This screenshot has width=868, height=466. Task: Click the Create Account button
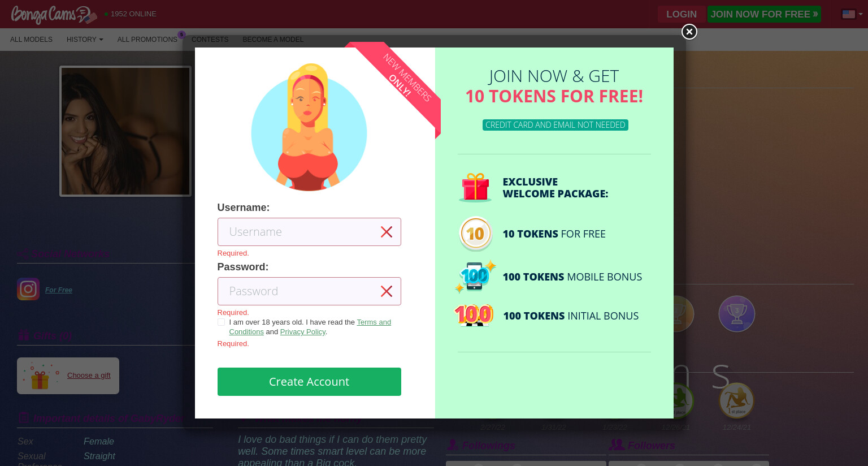click(x=309, y=382)
